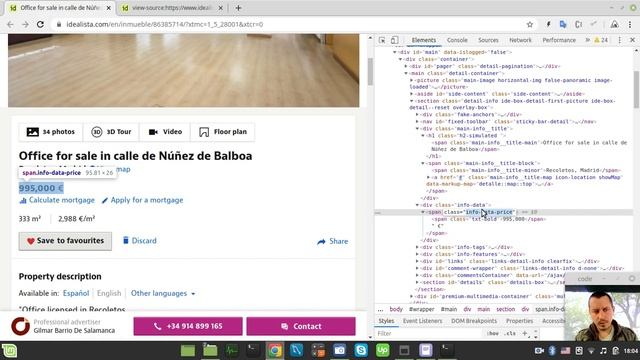The image size is (640, 360).
Task: Switch description language to Español
Action: pyautogui.click(x=76, y=293)
